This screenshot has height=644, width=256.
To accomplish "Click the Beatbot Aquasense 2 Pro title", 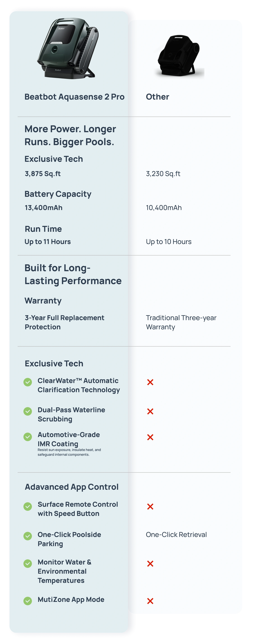I will click(x=74, y=97).
